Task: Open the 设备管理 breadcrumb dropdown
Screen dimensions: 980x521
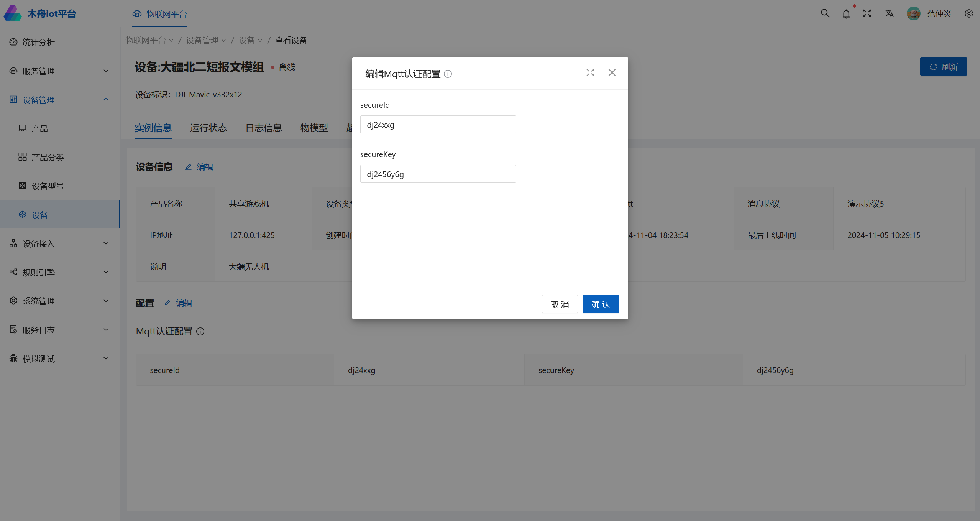Action: [206, 40]
